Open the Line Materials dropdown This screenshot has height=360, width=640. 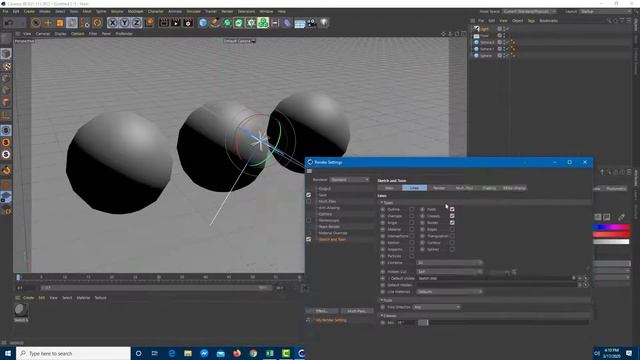coord(449,292)
